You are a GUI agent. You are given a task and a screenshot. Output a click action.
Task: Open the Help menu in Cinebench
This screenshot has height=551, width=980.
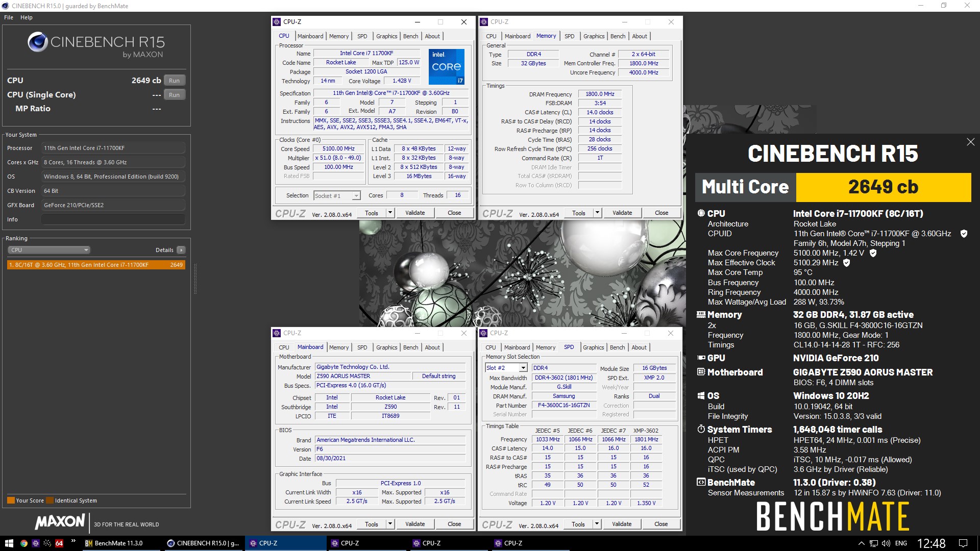[27, 17]
